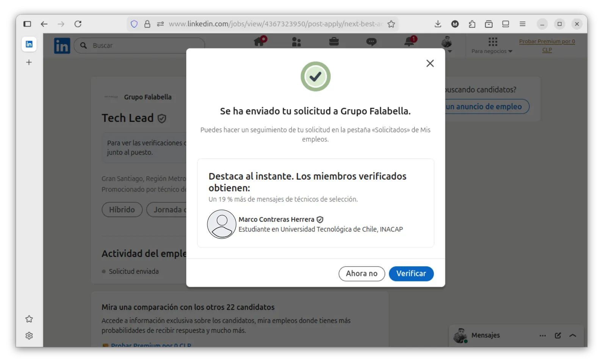Dismiss with the Ahora no button
Screen dimensions: 603x364
tap(362, 273)
